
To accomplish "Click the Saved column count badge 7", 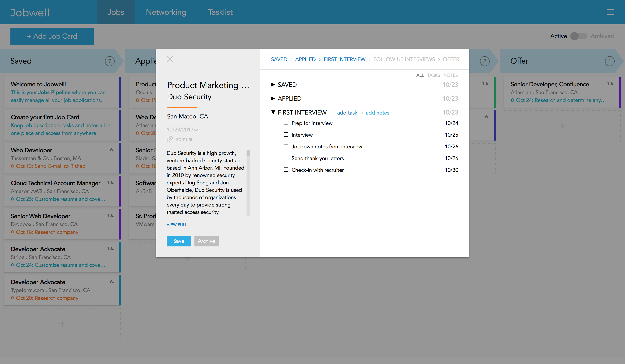I will tap(110, 61).
